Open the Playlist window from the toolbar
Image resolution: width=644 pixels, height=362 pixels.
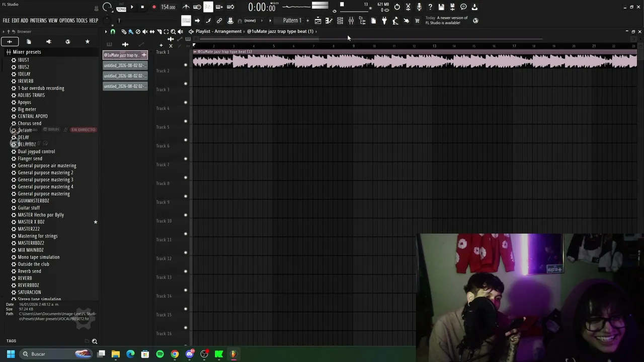click(318, 21)
